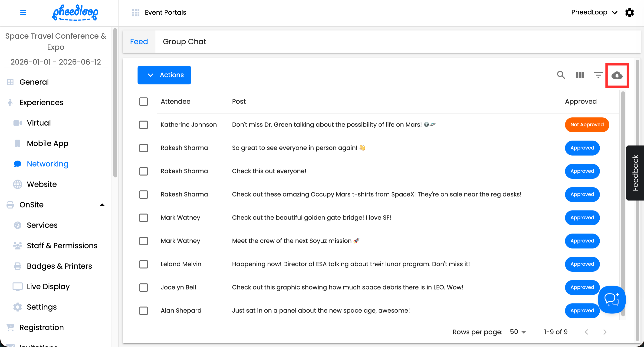Expand the PheedLoop account dropdown

click(x=594, y=13)
